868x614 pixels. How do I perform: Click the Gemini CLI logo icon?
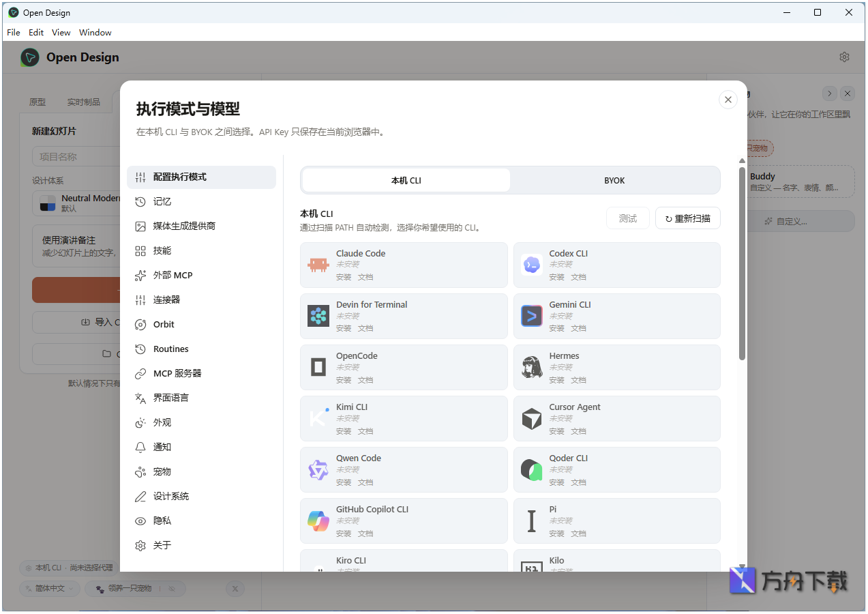(531, 316)
